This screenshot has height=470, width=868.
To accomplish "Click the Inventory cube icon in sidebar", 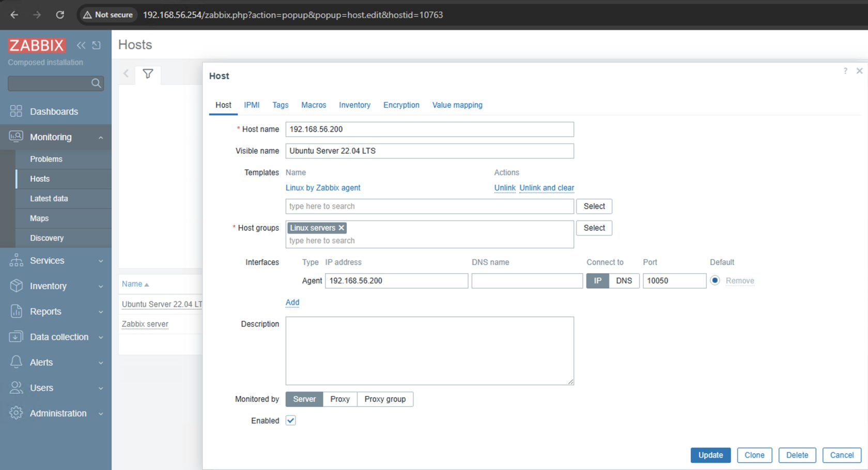I will tap(16, 286).
